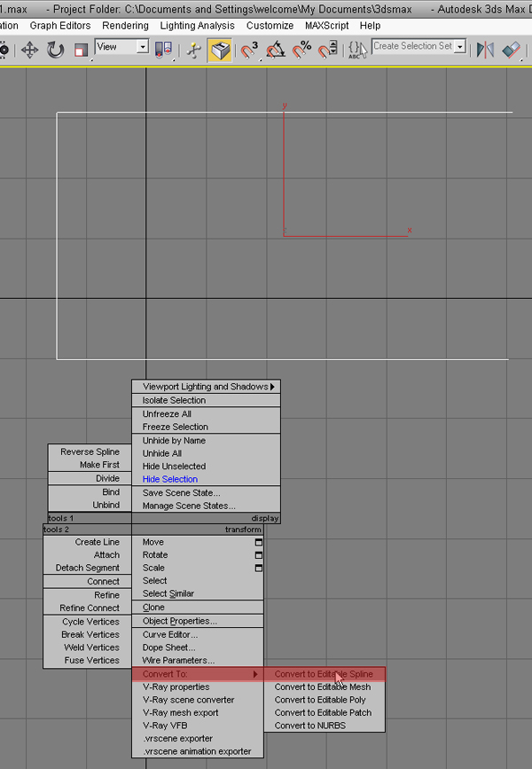Choose Unfreeze All
Image resolution: width=532 pixels, height=769 pixels.
click(206, 414)
